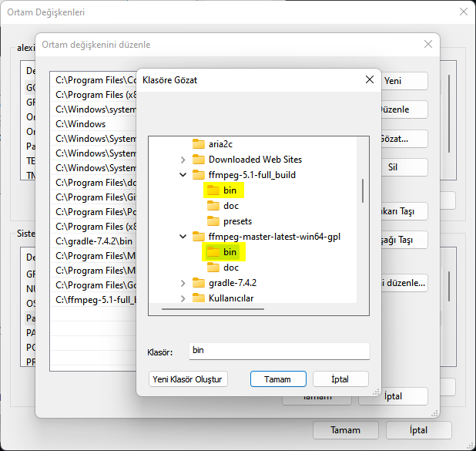Click the ffmpeg-5.1-full_build folder icon
Screen dimensions: 476x451
199,175
